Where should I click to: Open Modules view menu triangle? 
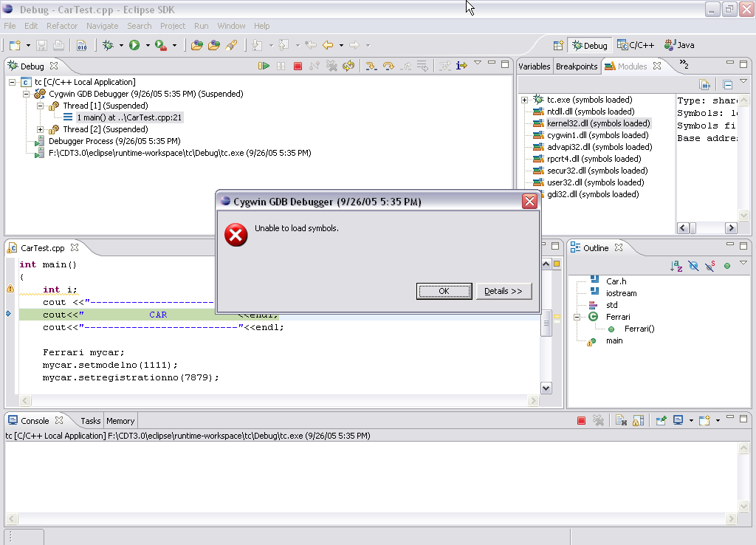tap(743, 81)
